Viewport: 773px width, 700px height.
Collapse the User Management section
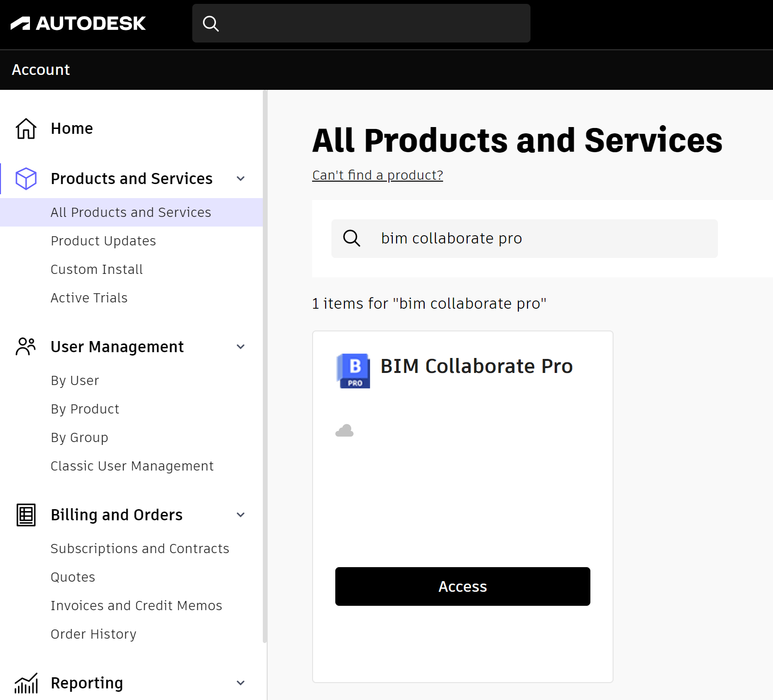coord(240,346)
